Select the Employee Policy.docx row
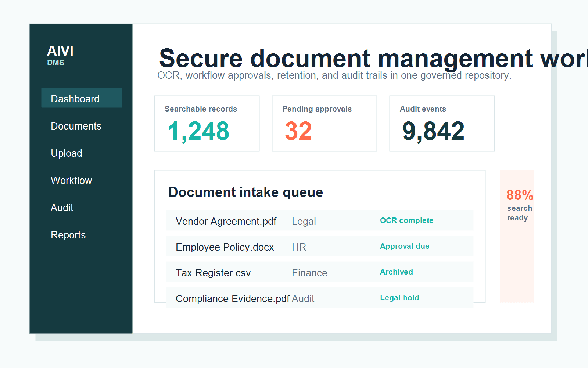Viewport: 588px width, 368px height. click(x=320, y=246)
